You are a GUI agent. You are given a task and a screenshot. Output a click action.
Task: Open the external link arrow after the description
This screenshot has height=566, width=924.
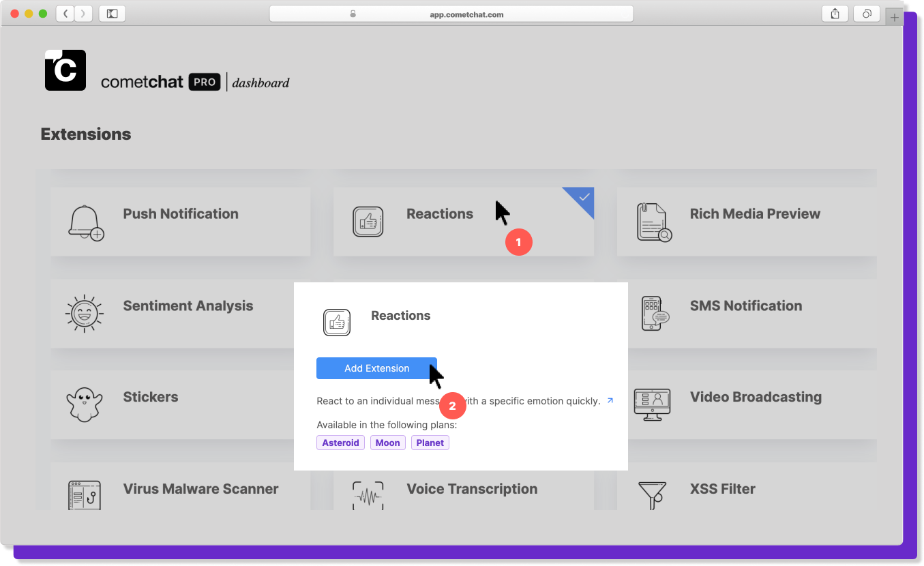(610, 401)
